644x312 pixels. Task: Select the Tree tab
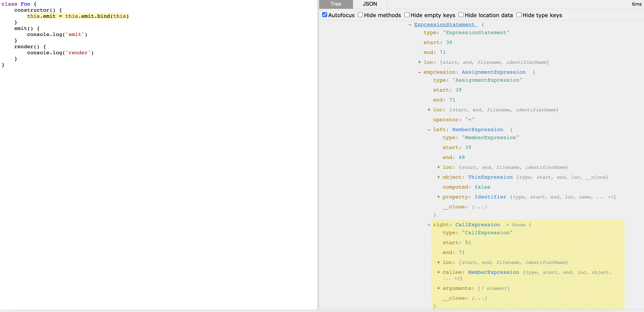click(x=336, y=4)
